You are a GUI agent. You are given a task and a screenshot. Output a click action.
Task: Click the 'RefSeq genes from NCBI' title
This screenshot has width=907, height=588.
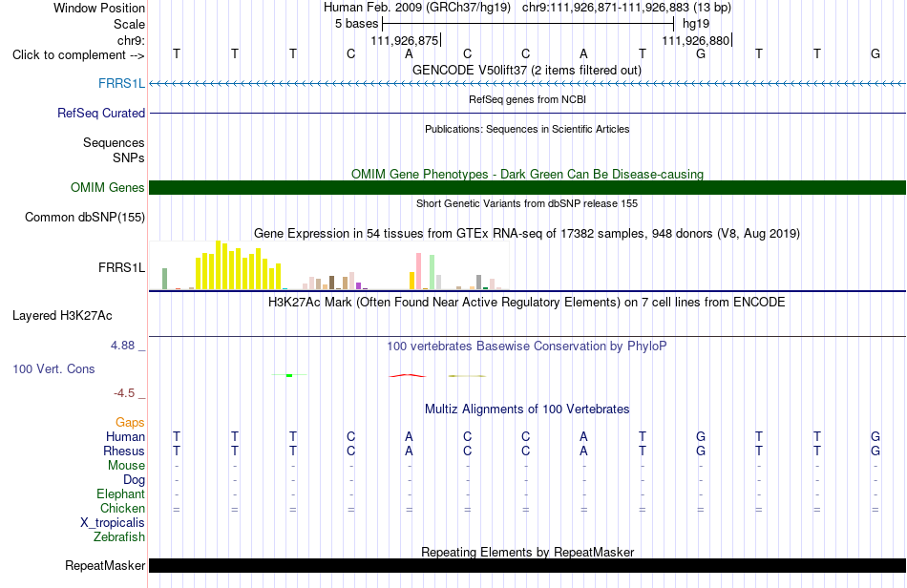click(x=527, y=99)
